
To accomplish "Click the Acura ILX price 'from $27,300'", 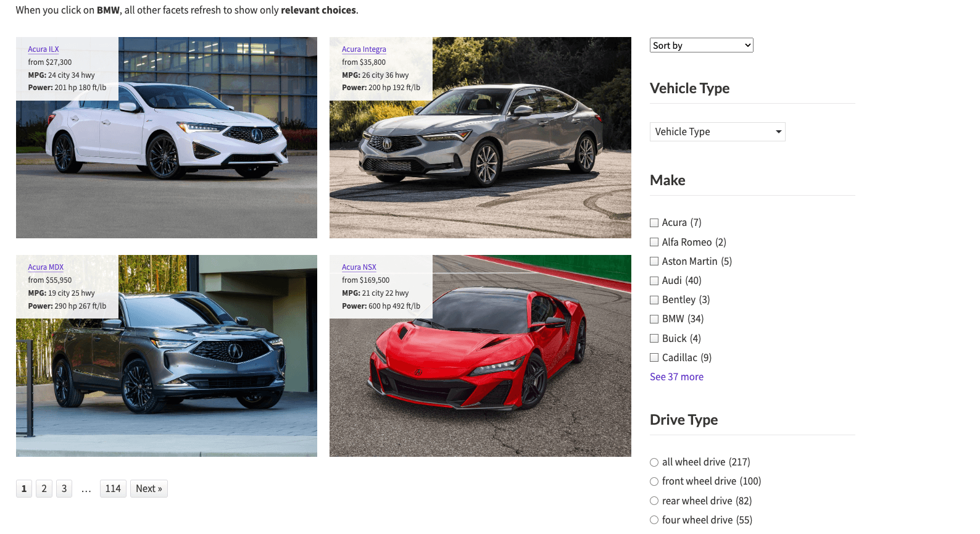I will [50, 62].
